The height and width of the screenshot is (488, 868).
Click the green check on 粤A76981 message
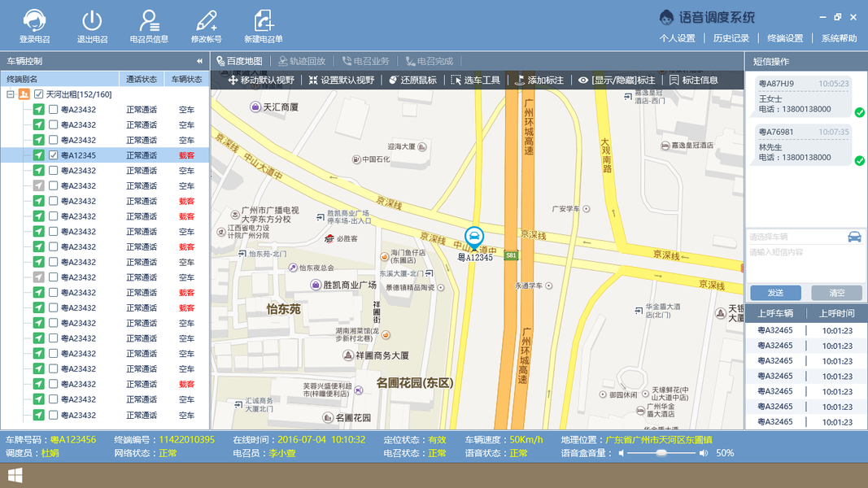coord(859,160)
